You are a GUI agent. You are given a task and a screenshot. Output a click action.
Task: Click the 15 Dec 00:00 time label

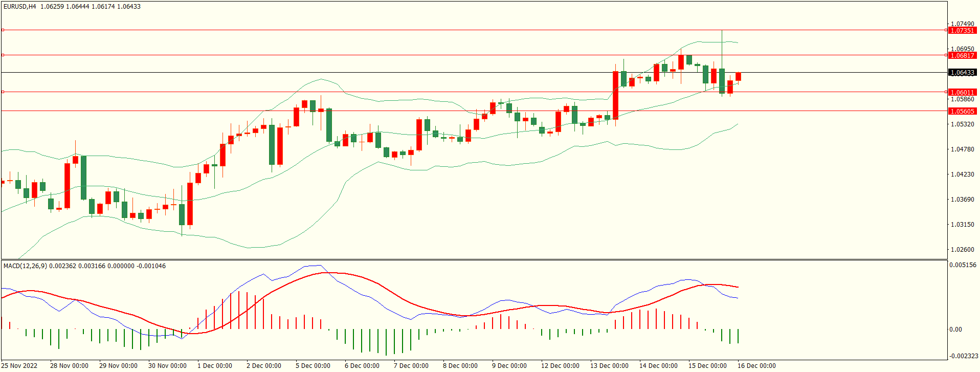coord(707,366)
